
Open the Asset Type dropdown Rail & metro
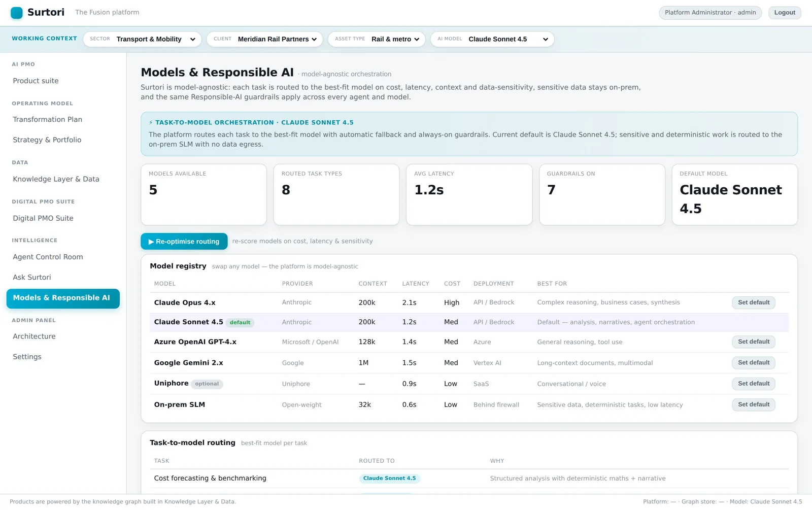[377, 39]
